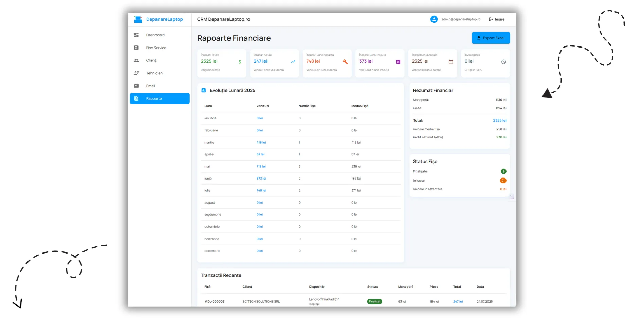Click the Tehnicieni technician icon
Screen dimensions: 644x319
tap(136, 73)
